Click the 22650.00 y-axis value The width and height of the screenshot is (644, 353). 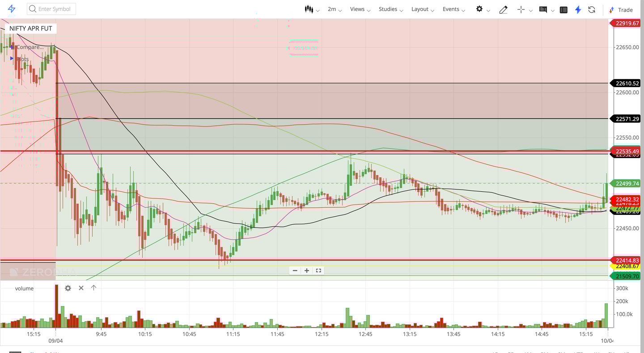[627, 47]
